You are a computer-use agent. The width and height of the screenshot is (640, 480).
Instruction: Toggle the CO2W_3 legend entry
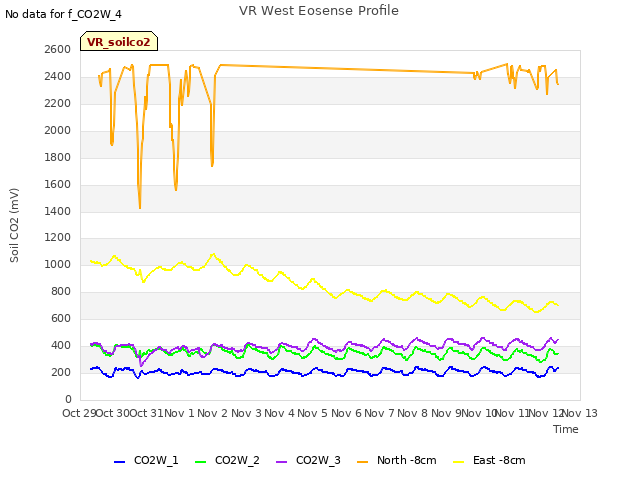[308, 460]
